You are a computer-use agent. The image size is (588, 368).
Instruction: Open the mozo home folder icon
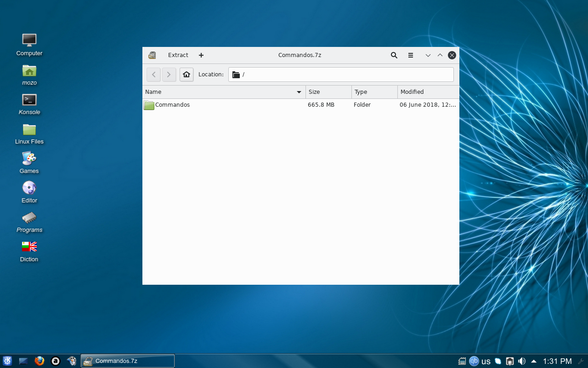(29, 75)
